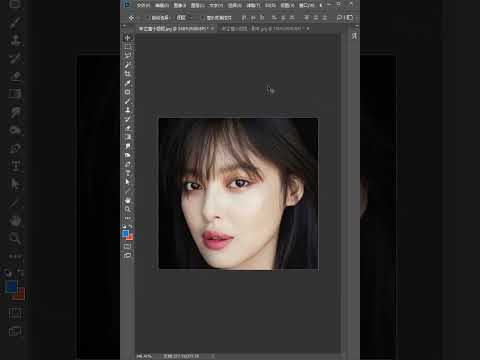Open the workspace switcher icon
The width and height of the screenshot is (480, 360).
[349, 18]
